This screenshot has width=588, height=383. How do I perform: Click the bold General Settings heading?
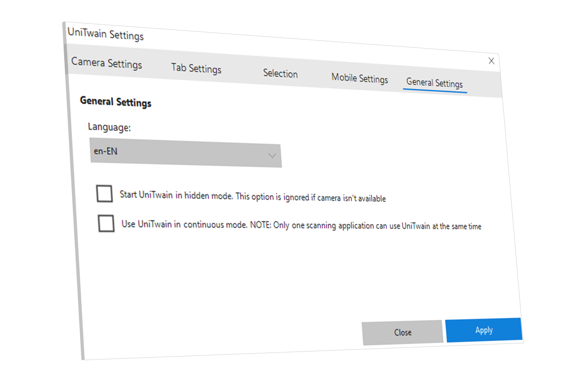tap(116, 102)
